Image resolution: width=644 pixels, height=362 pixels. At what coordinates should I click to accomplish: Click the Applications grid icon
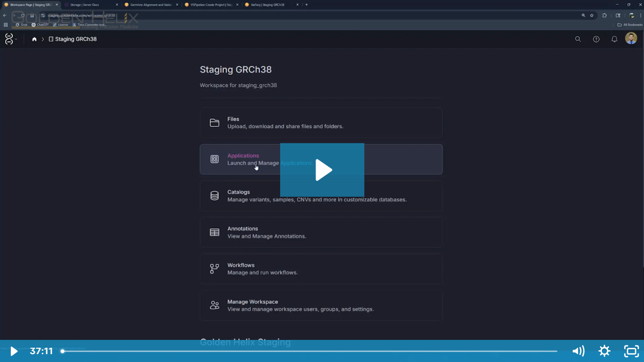point(215,159)
